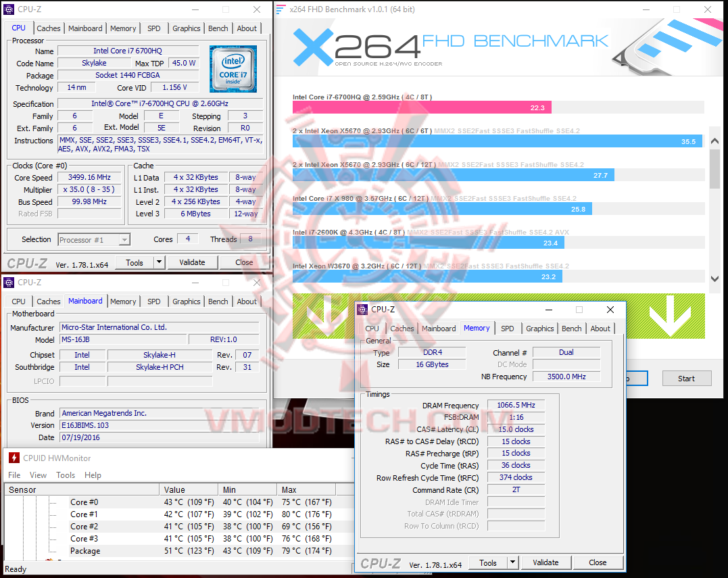
Task: Select Memory tab in Mainboard CPU-Z window
Action: point(123,302)
